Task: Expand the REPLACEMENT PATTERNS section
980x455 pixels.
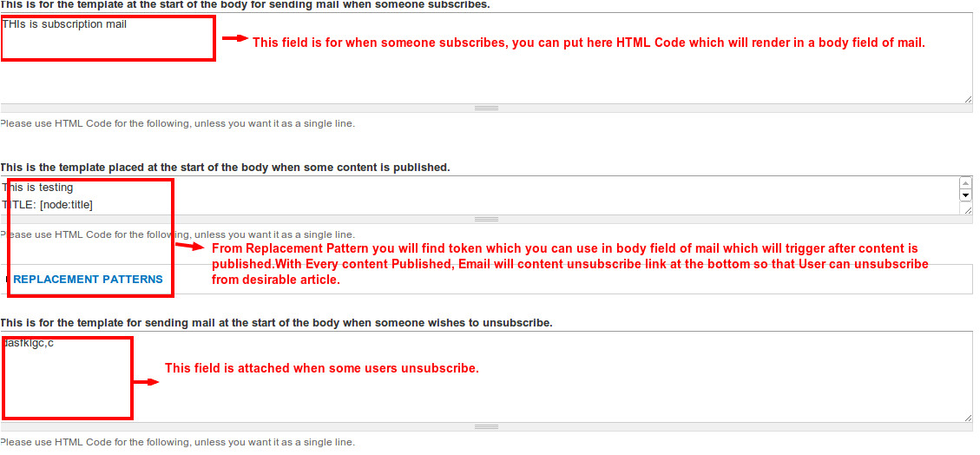Action: point(88,280)
